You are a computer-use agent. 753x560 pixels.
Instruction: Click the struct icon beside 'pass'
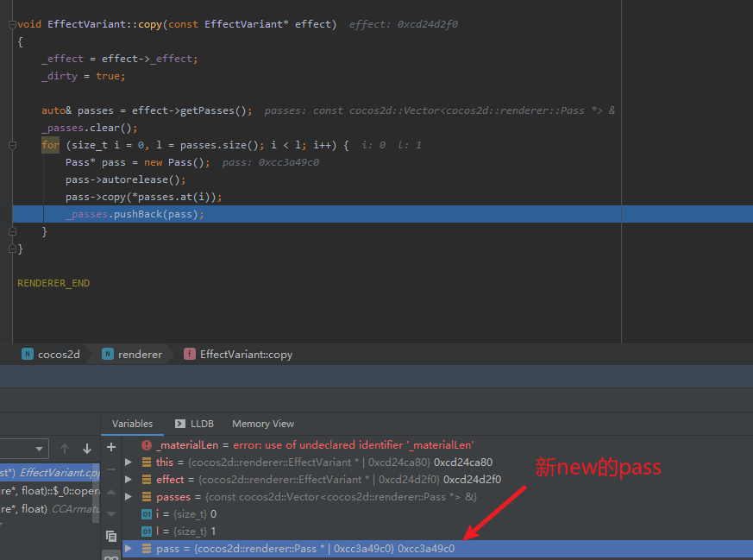[x=147, y=549]
